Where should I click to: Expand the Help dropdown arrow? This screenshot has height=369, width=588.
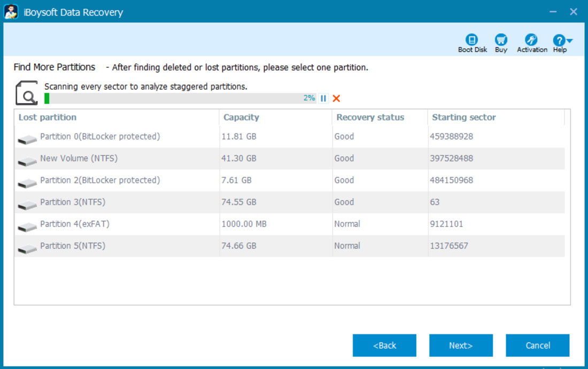pyautogui.click(x=570, y=41)
